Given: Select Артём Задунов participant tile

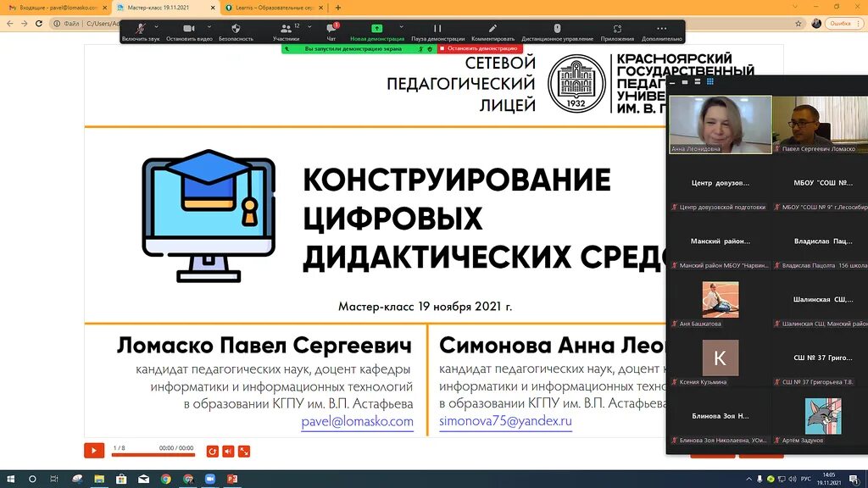Looking at the screenshot, I should [x=821, y=416].
